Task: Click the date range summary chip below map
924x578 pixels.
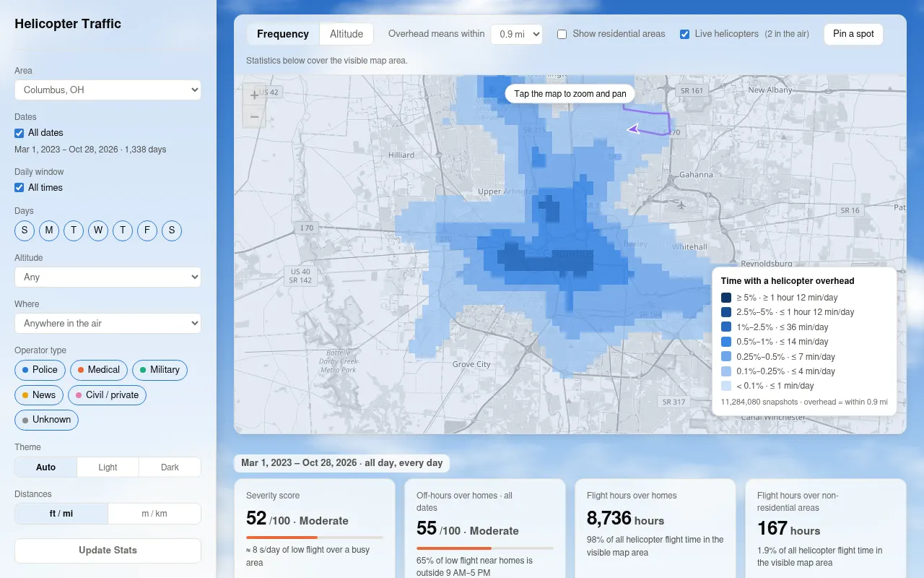Action: tap(342, 463)
